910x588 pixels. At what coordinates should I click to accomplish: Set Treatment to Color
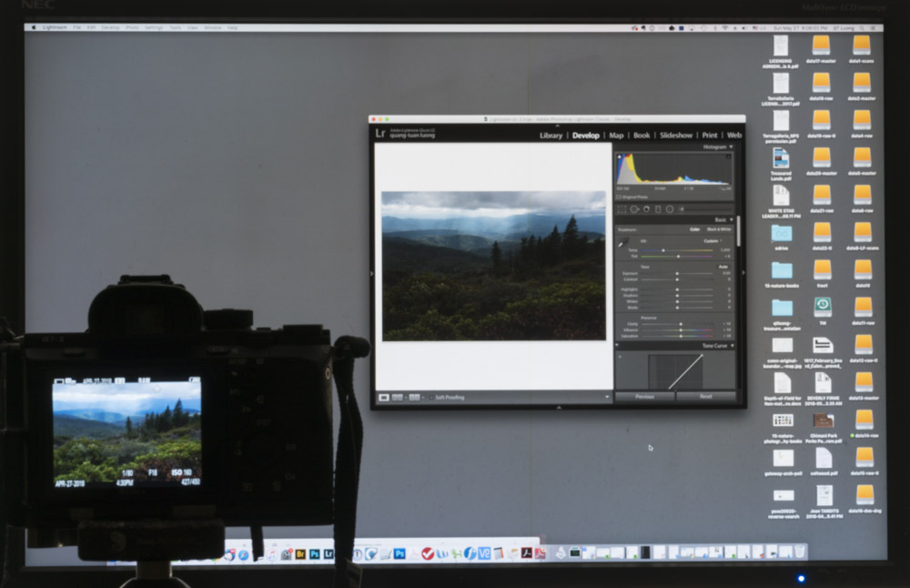point(694,229)
